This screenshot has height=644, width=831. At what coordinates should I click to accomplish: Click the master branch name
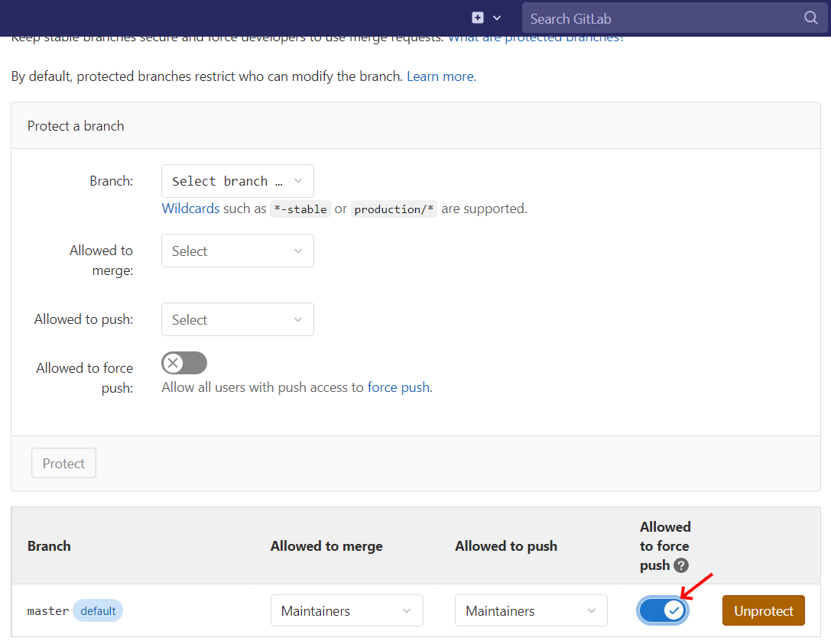[47, 611]
